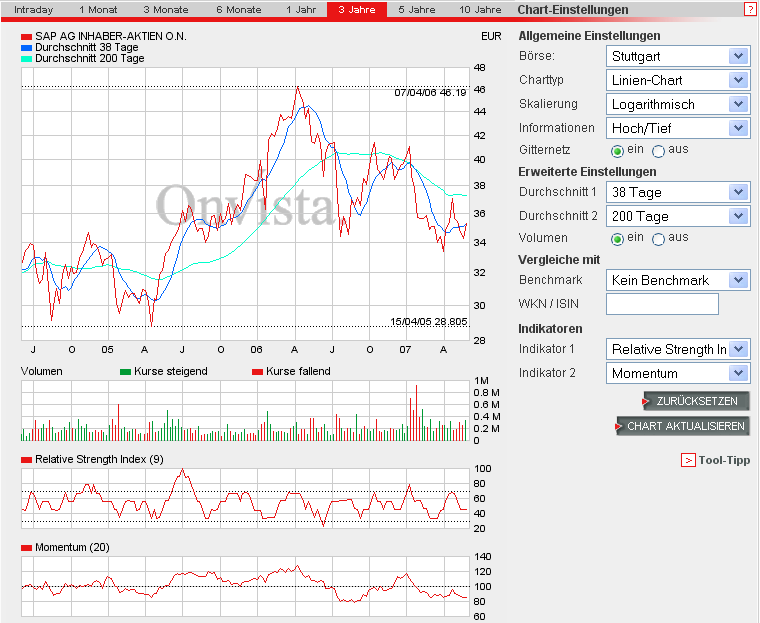Click the red SAP AG legend swatch
This screenshot has width=760, height=623.
pyautogui.click(x=27, y=37)
